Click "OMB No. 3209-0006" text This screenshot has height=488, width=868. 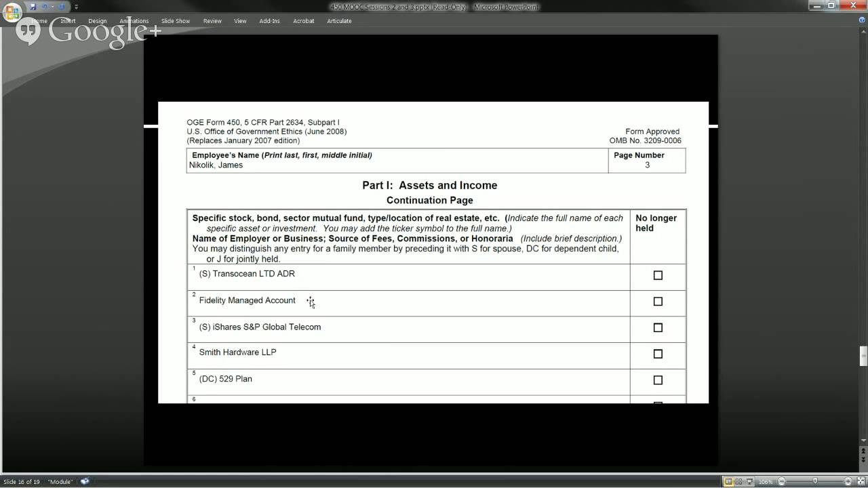(645, 141)
